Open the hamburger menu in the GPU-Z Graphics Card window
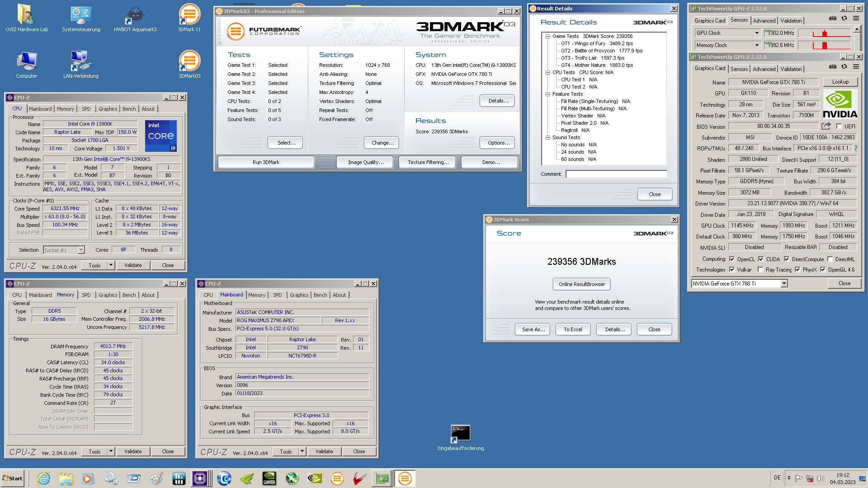The width and height of the screenshot is (868, 488). coord(856,66)
